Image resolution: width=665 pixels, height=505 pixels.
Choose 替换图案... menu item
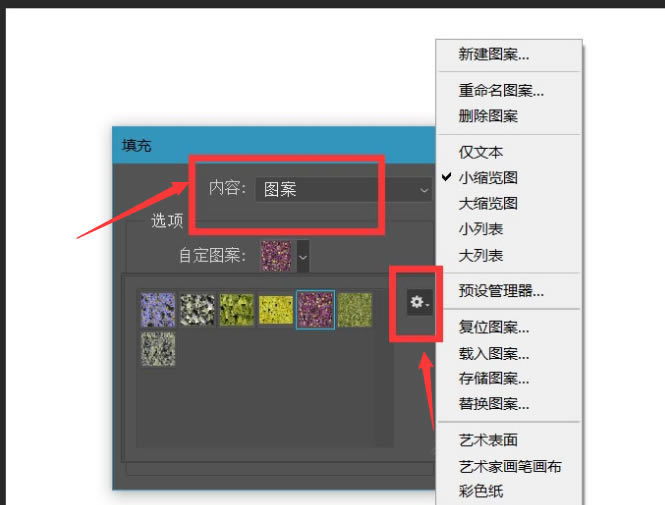[509, 404]
